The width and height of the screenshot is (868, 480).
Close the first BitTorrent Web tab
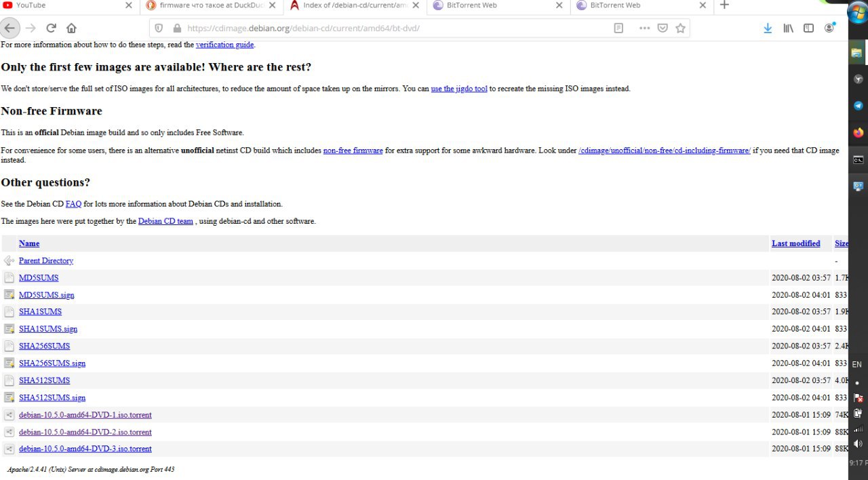[x=559, y=5]
